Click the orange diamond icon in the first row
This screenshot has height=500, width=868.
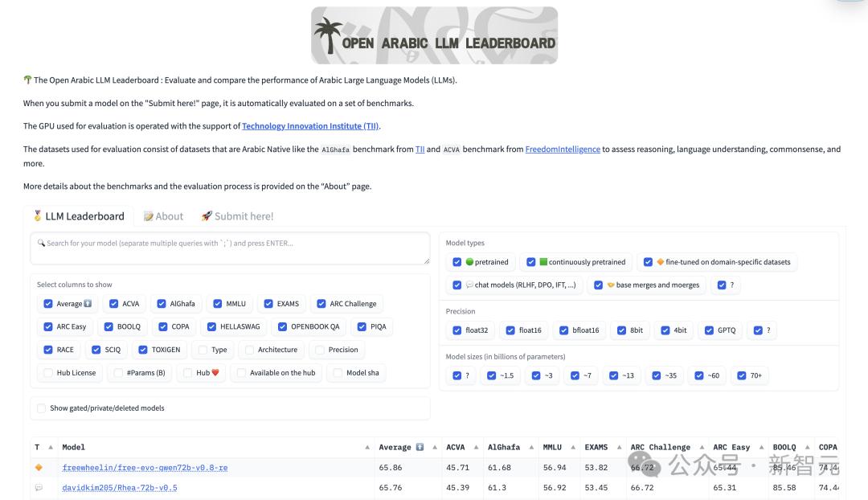[39, 468]
